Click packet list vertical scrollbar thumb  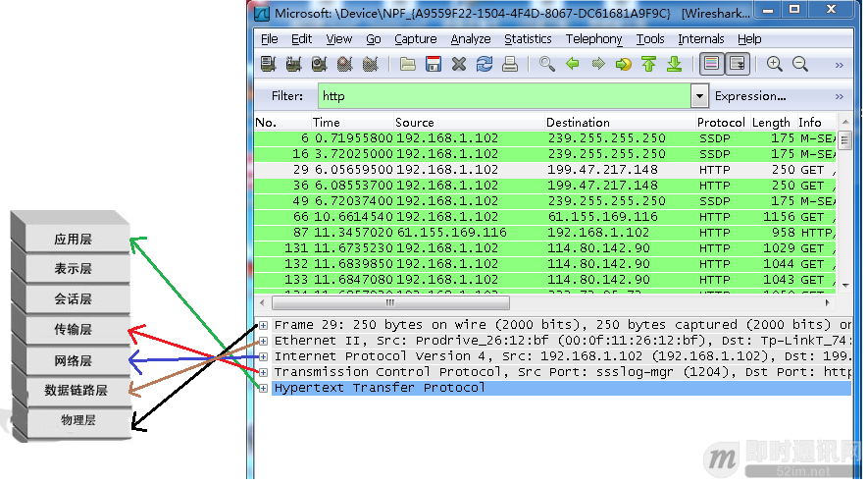tap(844, 140)
